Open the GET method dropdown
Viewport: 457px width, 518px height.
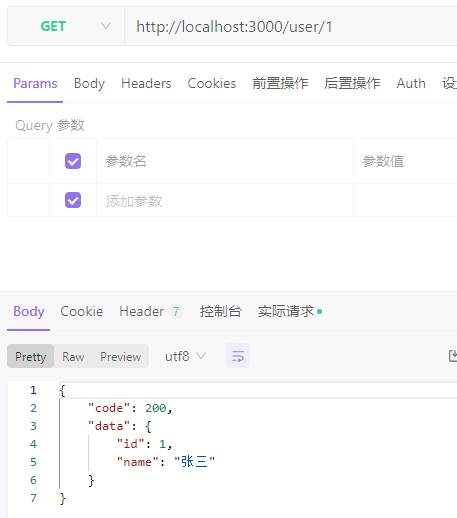point(66,26)
